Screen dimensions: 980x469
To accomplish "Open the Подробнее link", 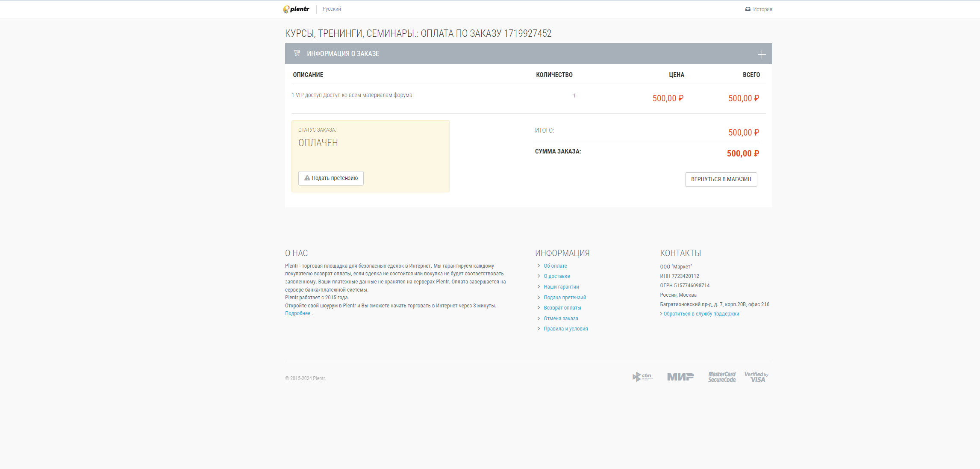I will (x=298, y=313).
